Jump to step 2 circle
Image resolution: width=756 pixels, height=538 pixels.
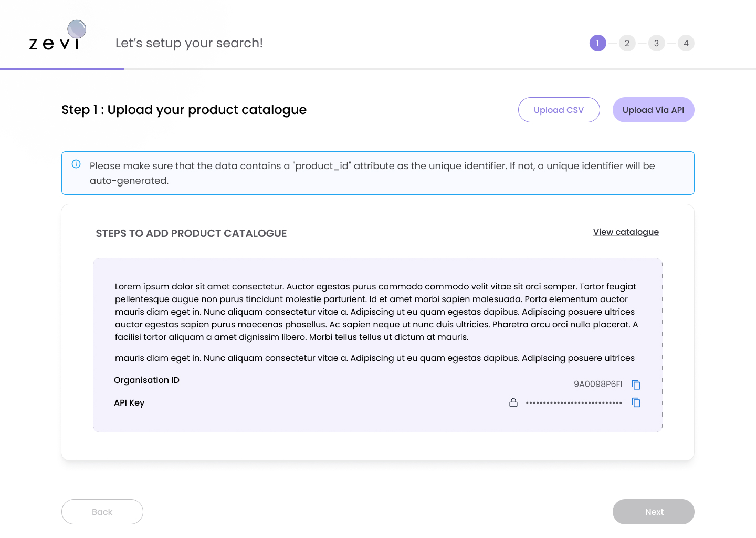point(627,43)
